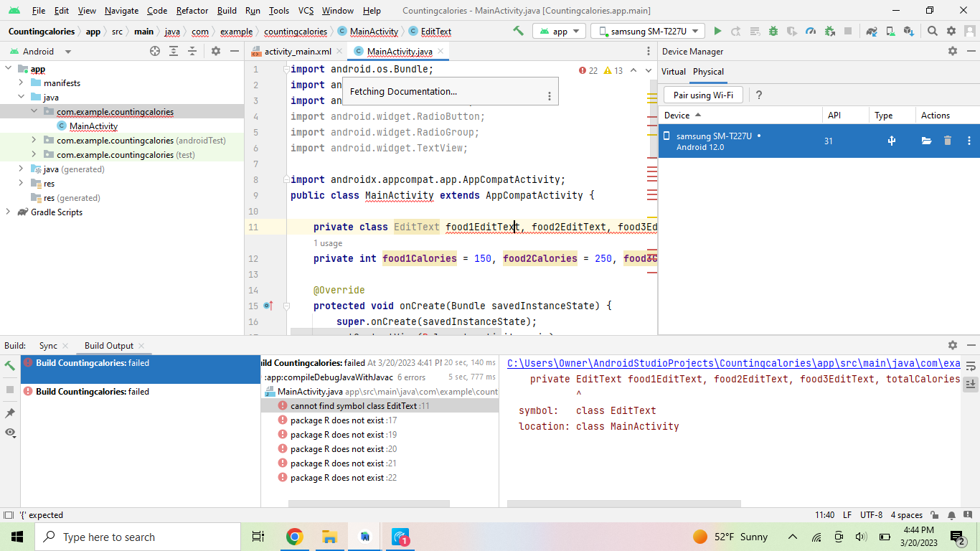The image size is (980, 551).
Task: Open Device Manager panel settings gear
Action: (953, 51)
